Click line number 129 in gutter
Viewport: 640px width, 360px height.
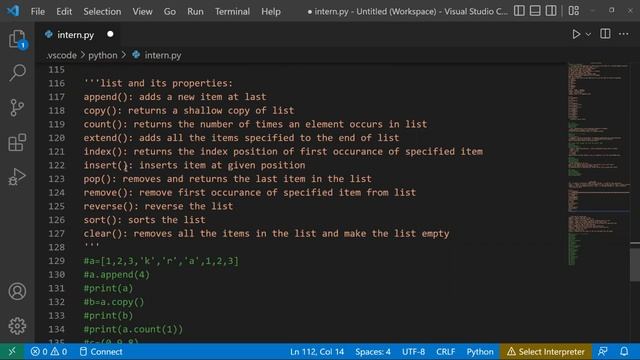[56, 261]
